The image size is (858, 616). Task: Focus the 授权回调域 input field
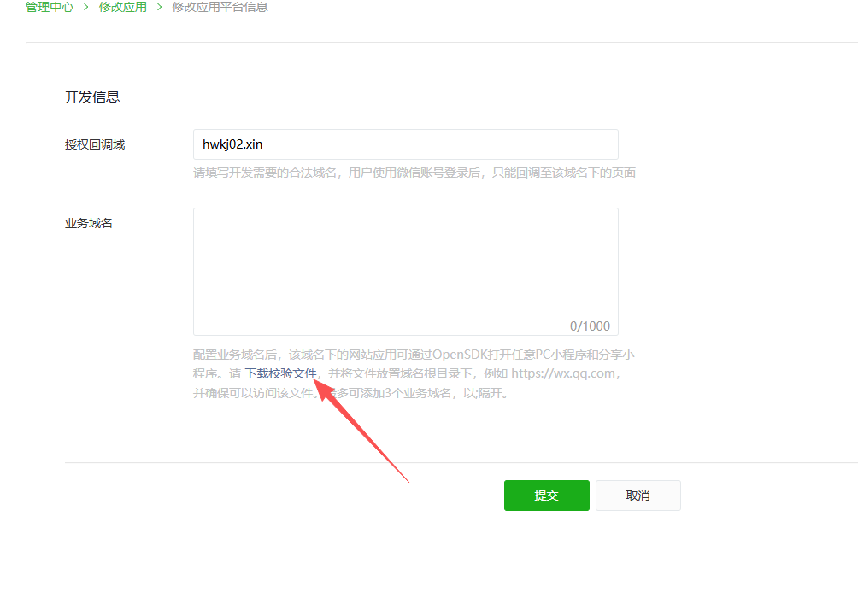(x=405, y=144)
